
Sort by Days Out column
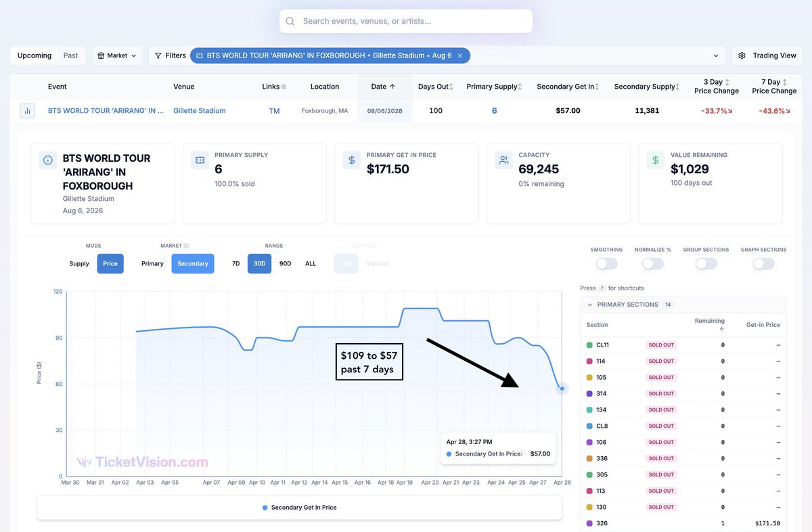[x=451, y=87]
